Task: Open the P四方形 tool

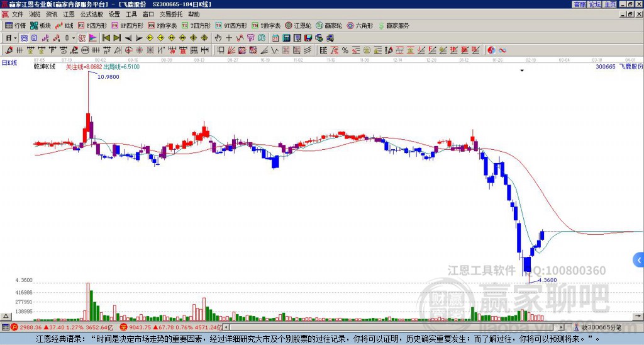Action: click(x=93, y=25)
